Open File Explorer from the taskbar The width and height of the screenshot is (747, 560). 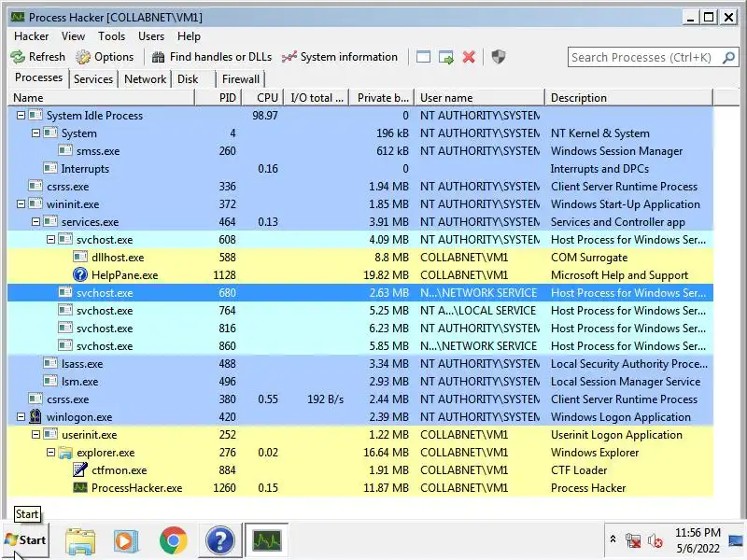click(80, 541)
